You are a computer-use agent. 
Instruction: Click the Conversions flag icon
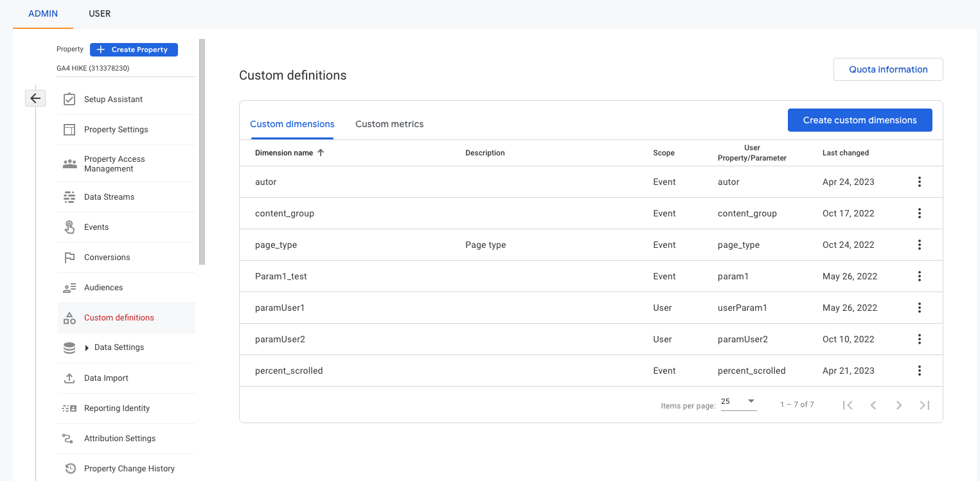tap(69, 258)
